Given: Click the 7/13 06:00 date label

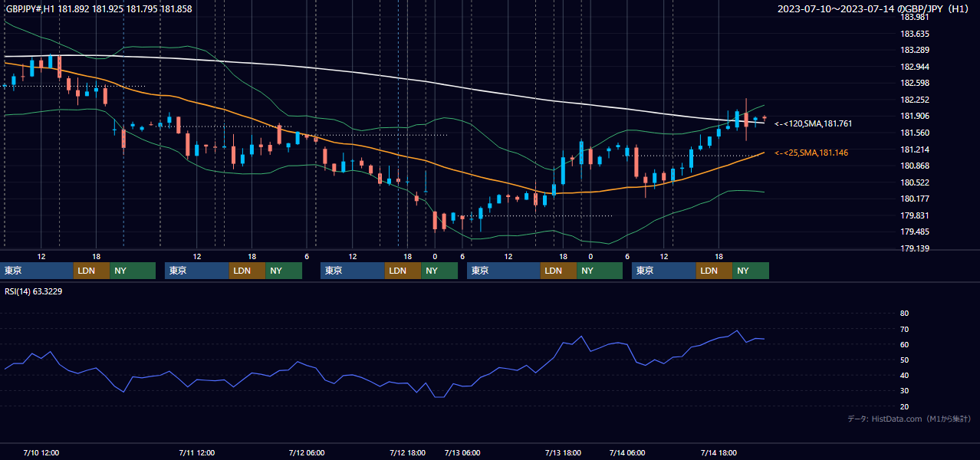Looking at the screenshot, I should [x=462, y=453].
